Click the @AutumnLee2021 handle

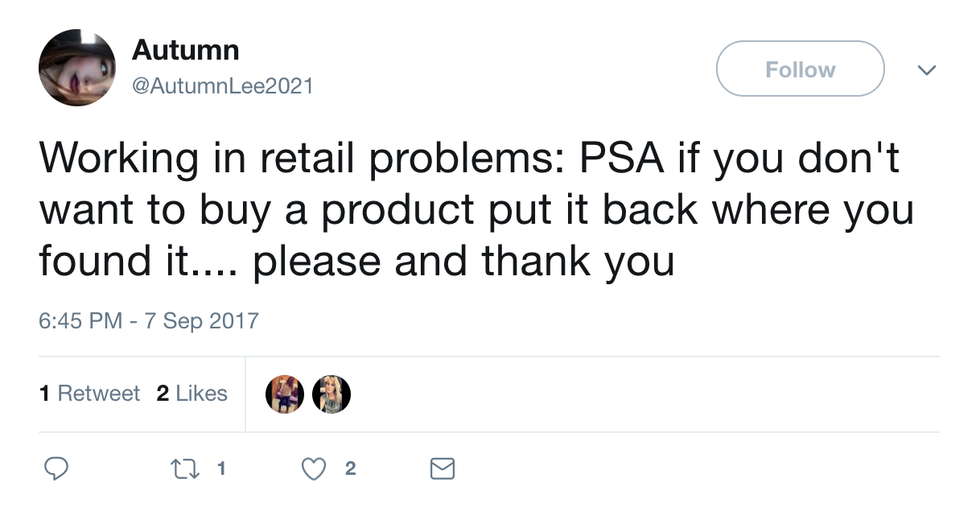tap(222, 87)
